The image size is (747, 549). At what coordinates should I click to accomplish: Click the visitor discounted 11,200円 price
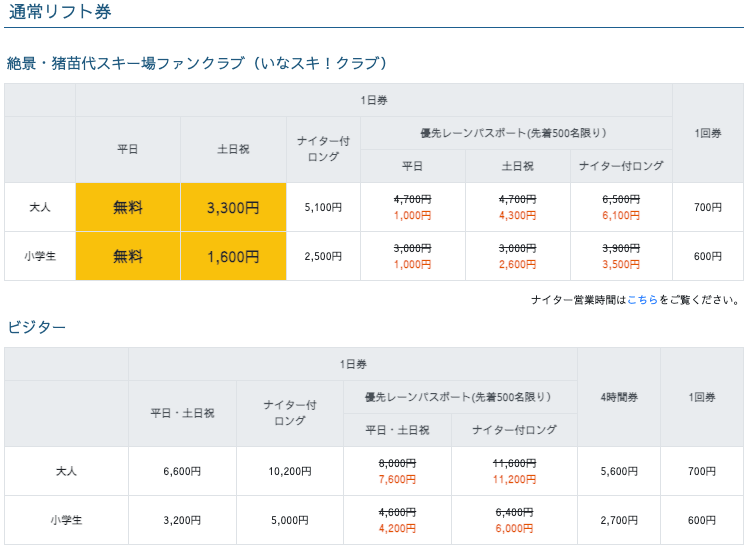point(515,479)
